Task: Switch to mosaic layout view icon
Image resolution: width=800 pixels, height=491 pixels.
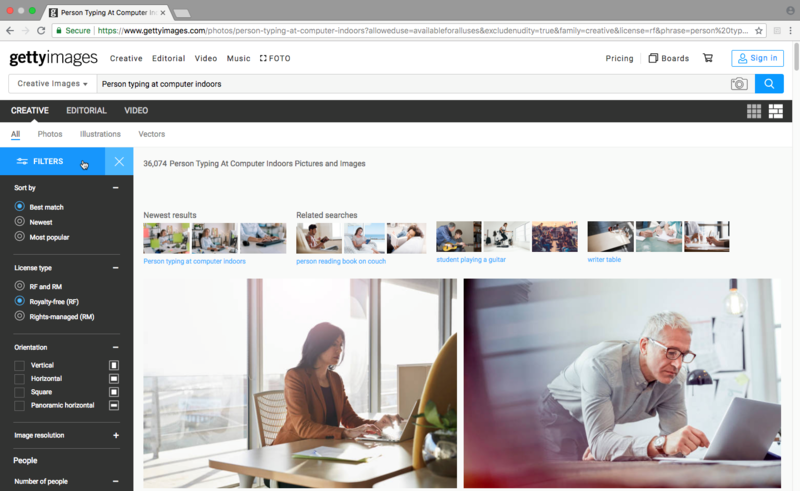Action: 775,111
